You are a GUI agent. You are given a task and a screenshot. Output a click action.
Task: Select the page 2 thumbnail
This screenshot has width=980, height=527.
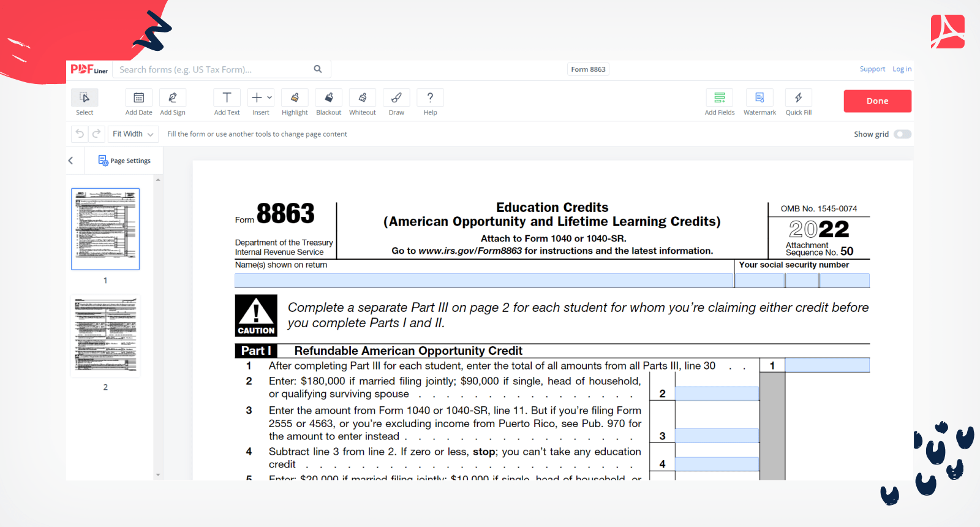click(x=105, y=336)
